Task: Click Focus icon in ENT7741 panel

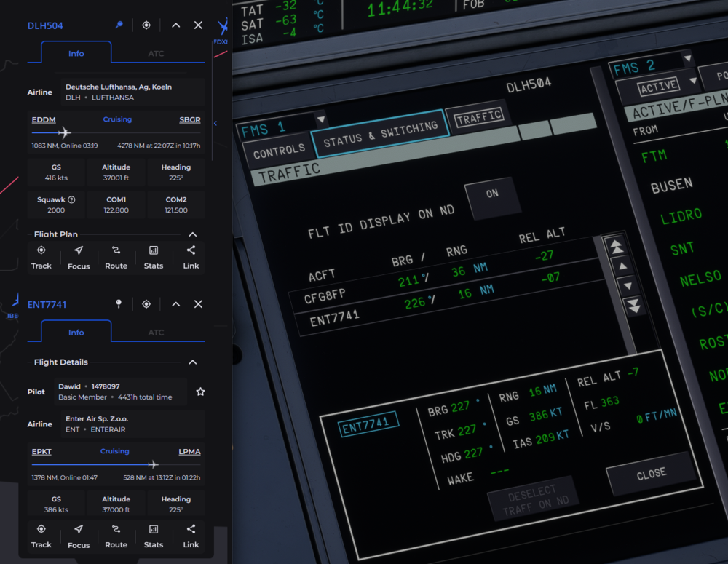Action: tap(79, 536)
